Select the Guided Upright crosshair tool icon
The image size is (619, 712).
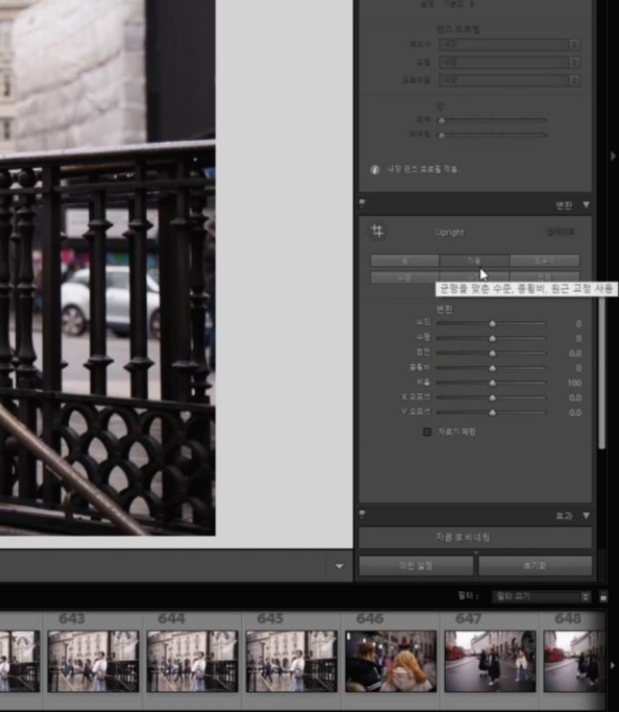(x=377, y=231)
